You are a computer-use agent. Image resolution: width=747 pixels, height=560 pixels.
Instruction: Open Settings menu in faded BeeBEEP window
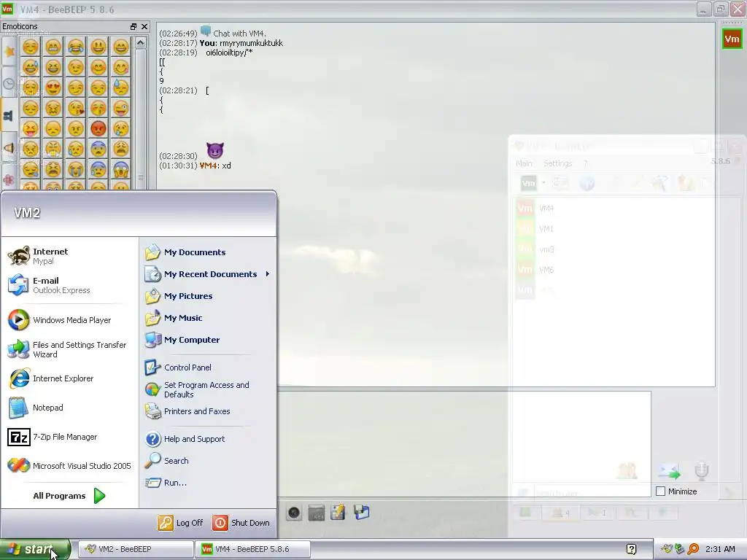coord(557,163)
